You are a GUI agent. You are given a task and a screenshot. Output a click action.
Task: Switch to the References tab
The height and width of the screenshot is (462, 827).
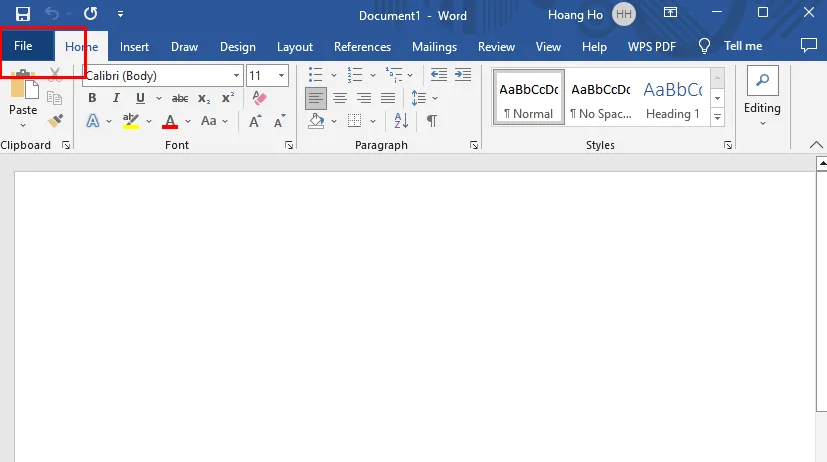362,47
